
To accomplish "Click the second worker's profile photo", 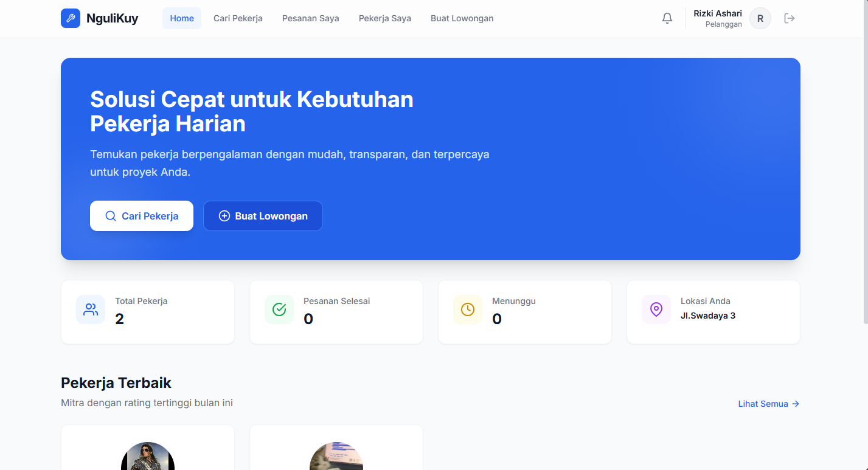I will (x=336, y=456).
